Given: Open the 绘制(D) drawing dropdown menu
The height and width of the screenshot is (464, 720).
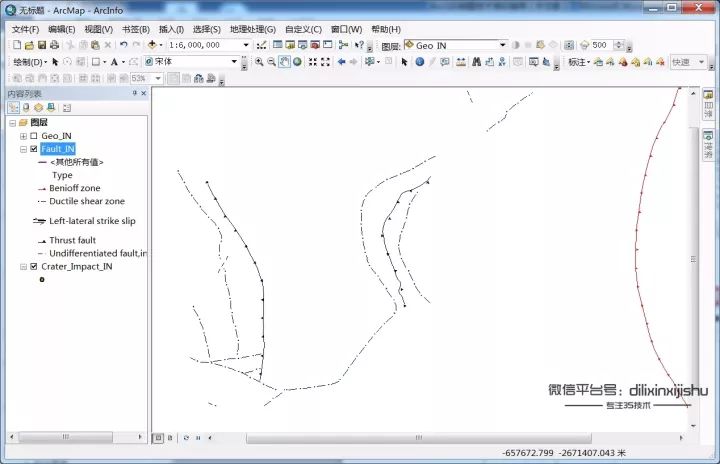Looking at the screenshot, I should [29, 62].
